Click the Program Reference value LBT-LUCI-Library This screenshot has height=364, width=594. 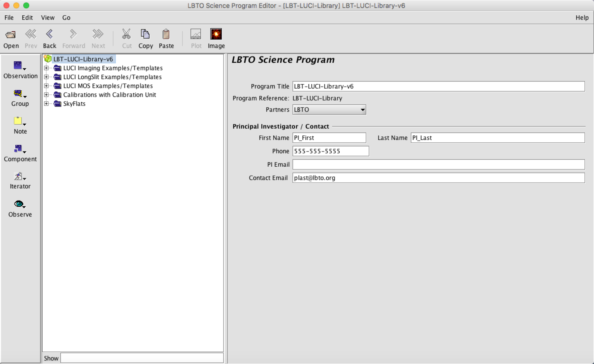pos(317,98)
